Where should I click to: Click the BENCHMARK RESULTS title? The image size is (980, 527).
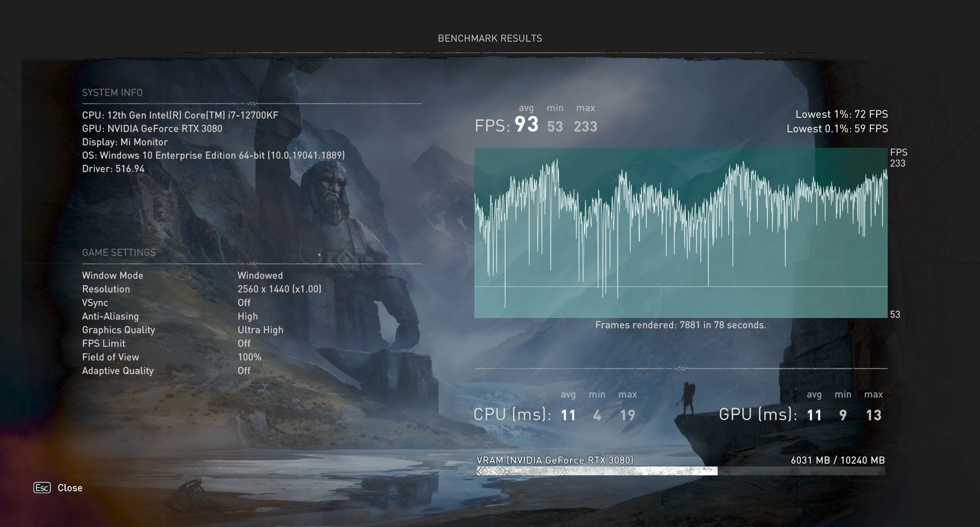point(490,38)
